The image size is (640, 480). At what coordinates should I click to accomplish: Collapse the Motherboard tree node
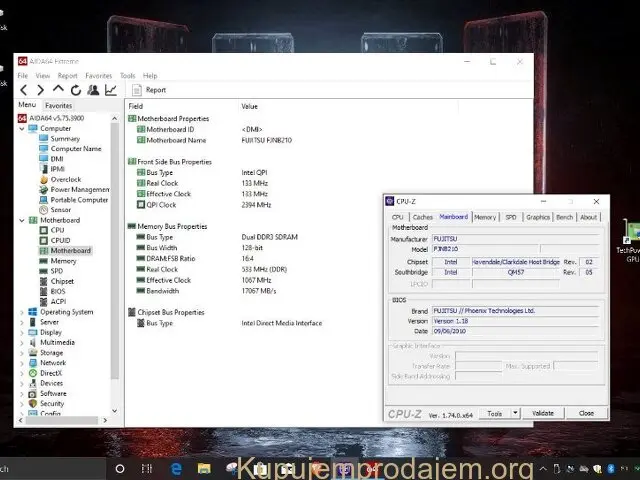[x=22, y=220]
